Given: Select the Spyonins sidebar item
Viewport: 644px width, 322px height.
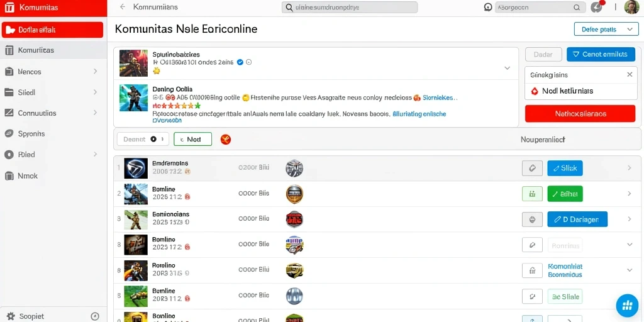Looking at the screenshot, I should 53,133.
